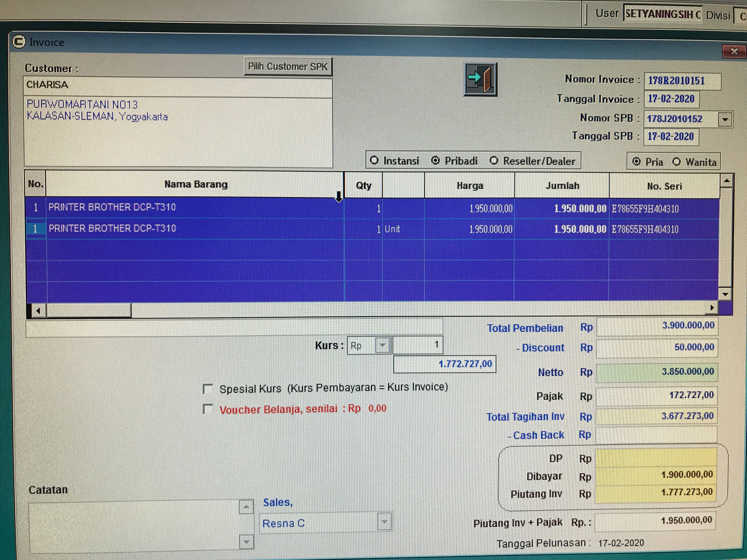The width and height of the screenshot is (747, 560).
Task: Click the Invoice window title icon
Action: [19, 42]
